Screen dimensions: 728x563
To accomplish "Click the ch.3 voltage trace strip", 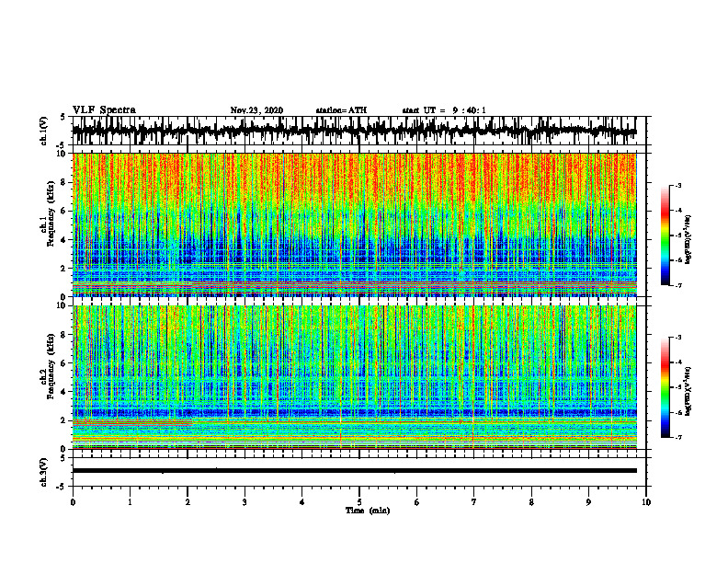I will click(x=358, y=472).
